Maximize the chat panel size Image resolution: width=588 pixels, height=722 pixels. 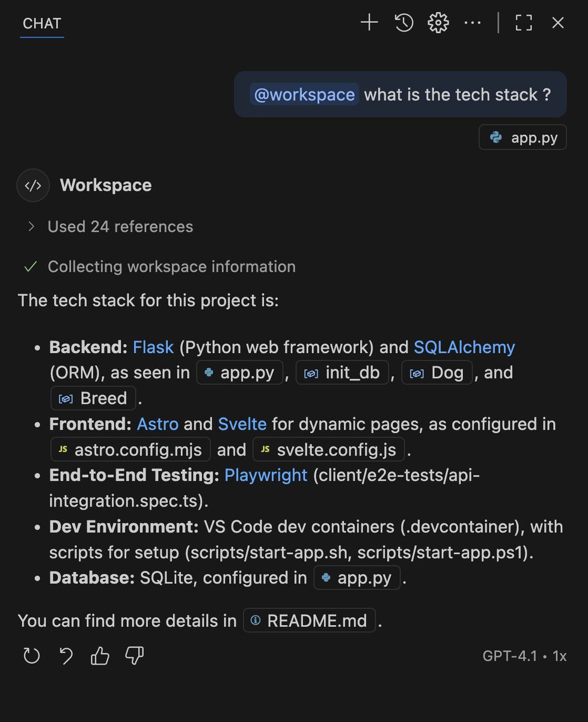[x=524, y=23]
